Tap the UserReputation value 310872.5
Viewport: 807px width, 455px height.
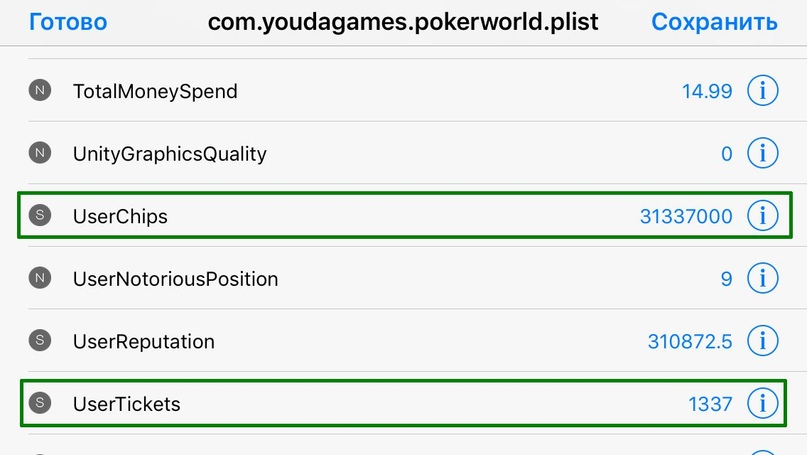pyautogui.click(x=689, y=341)
